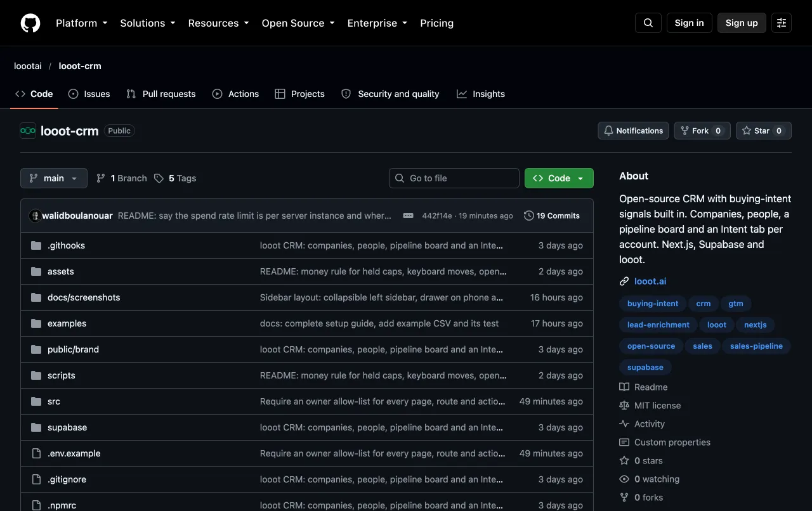The image size is (812, 511).
Task: View the 1 Branch list
Action: pos(121,178)
